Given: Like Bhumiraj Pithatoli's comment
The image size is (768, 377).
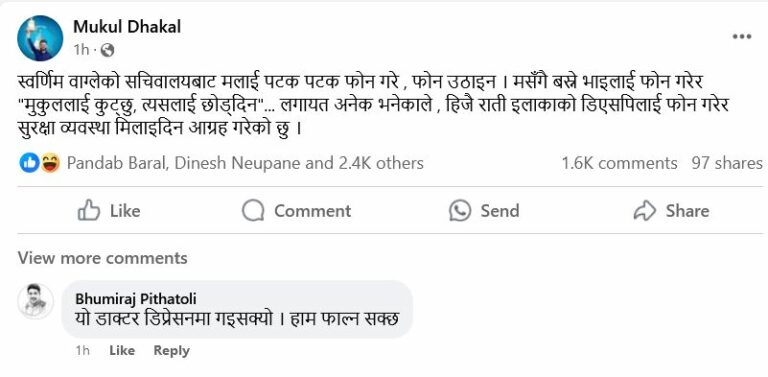Looking at the screenshot, I should (121, 351).
